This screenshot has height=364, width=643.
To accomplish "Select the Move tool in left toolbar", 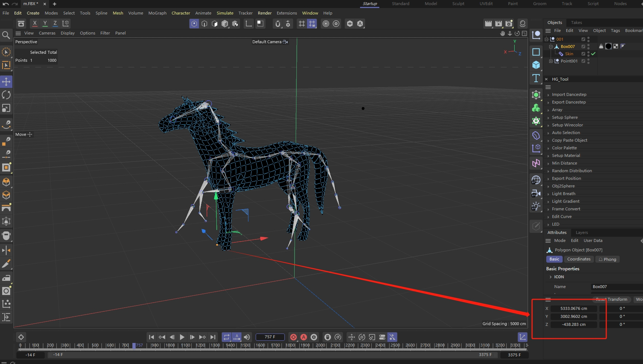I will [6, 81].
